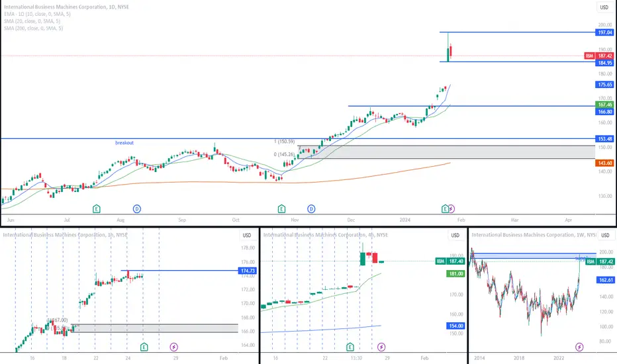The height and width of the screenshot is (364, 617).
Task: Open dividend marker in November on daily chart
Action: (311, 209)
